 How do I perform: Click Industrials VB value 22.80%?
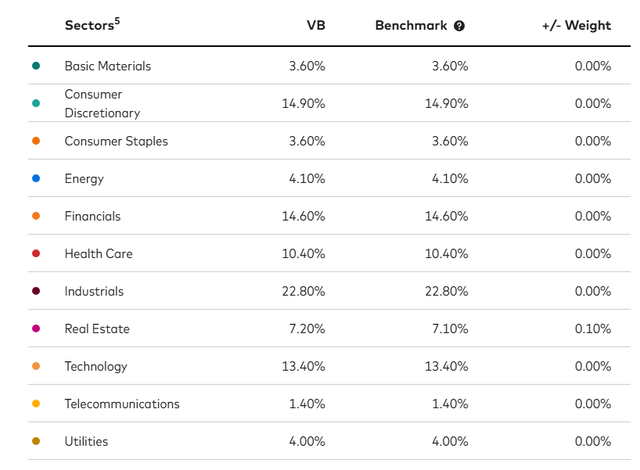(302, 291)
